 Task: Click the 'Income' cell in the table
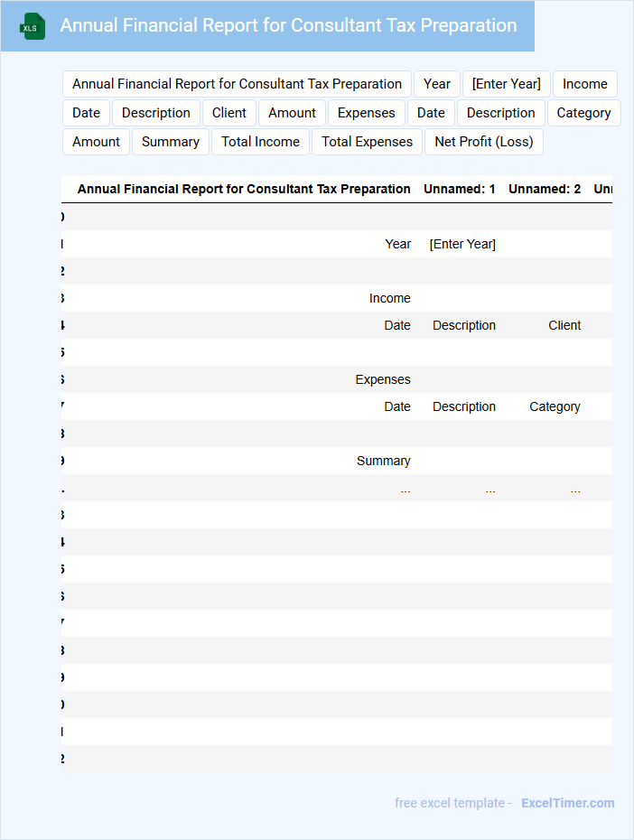click(390, 298)
